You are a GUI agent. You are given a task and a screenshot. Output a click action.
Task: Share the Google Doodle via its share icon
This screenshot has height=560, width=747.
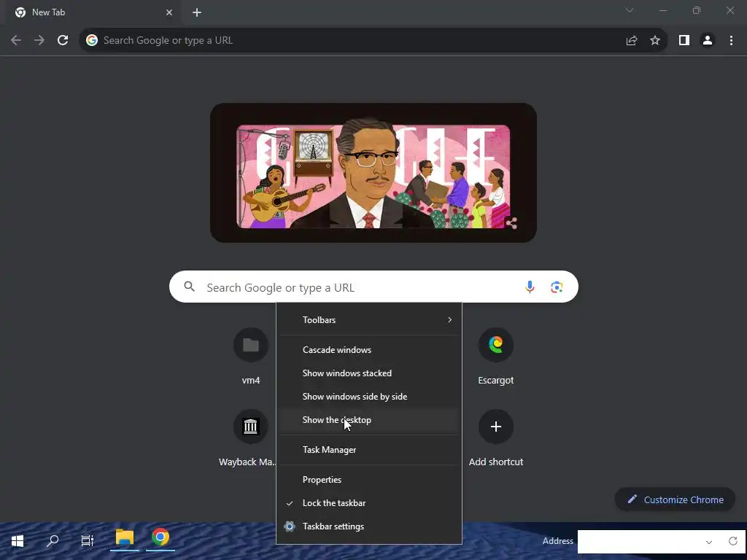[511, 223]
